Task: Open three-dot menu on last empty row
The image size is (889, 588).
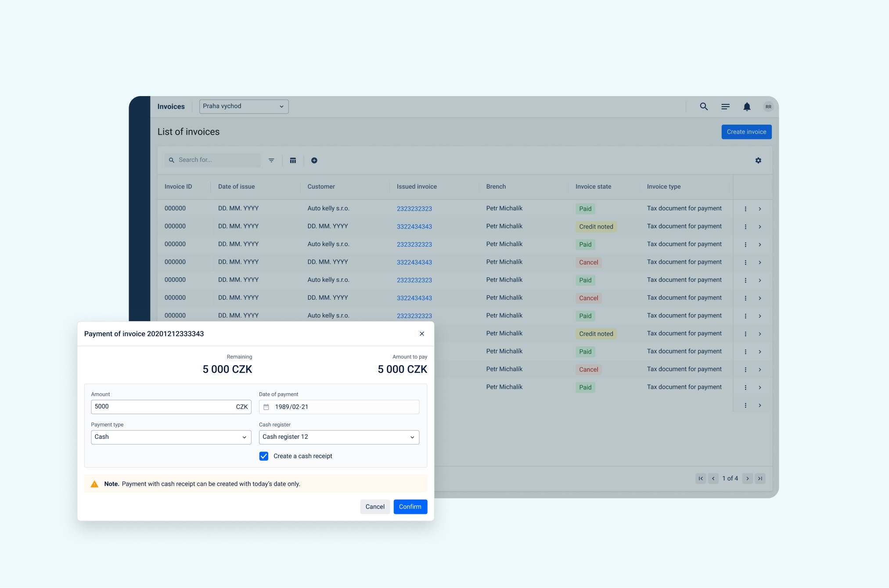Action: tap(745, 405)
